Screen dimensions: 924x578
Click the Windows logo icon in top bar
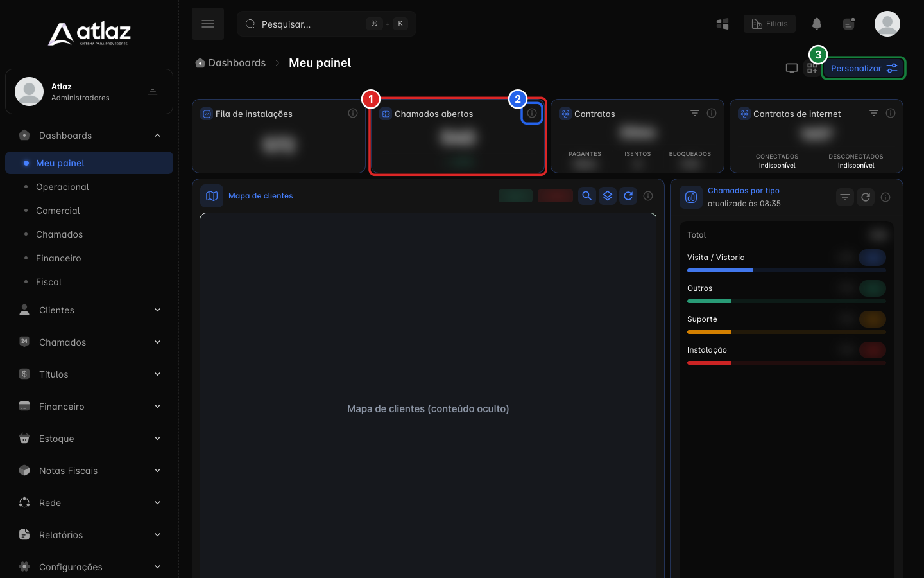click(x=723, y=24)
